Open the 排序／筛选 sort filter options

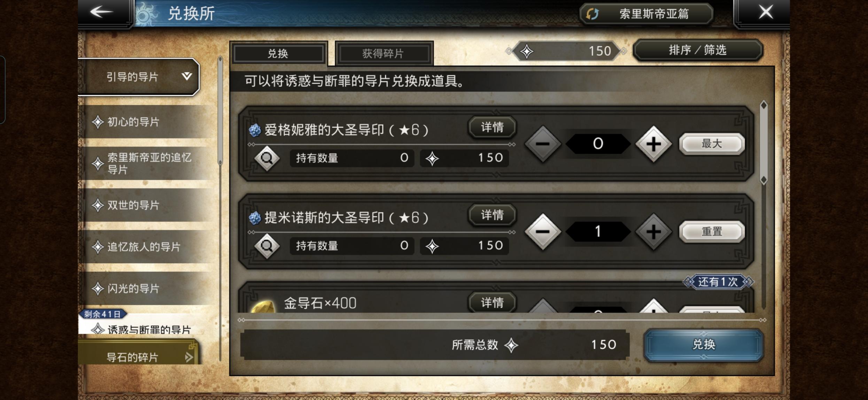click(698, 50)
